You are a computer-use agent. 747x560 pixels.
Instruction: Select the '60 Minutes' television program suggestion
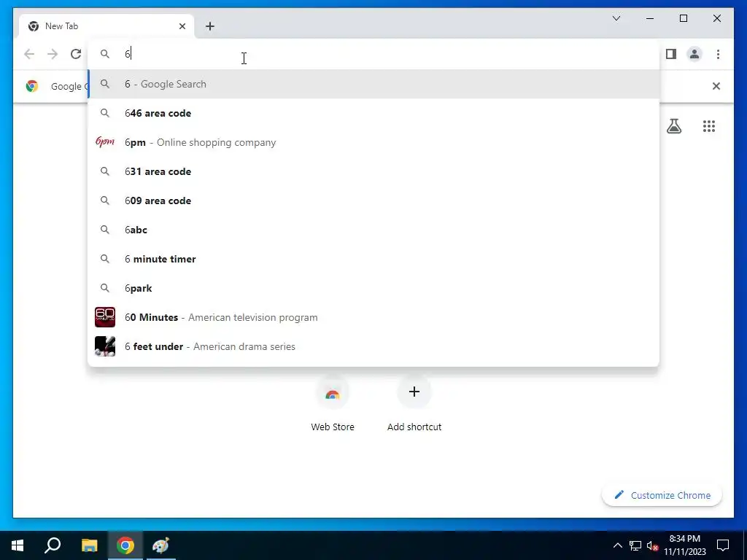click(x=373, y=317)
